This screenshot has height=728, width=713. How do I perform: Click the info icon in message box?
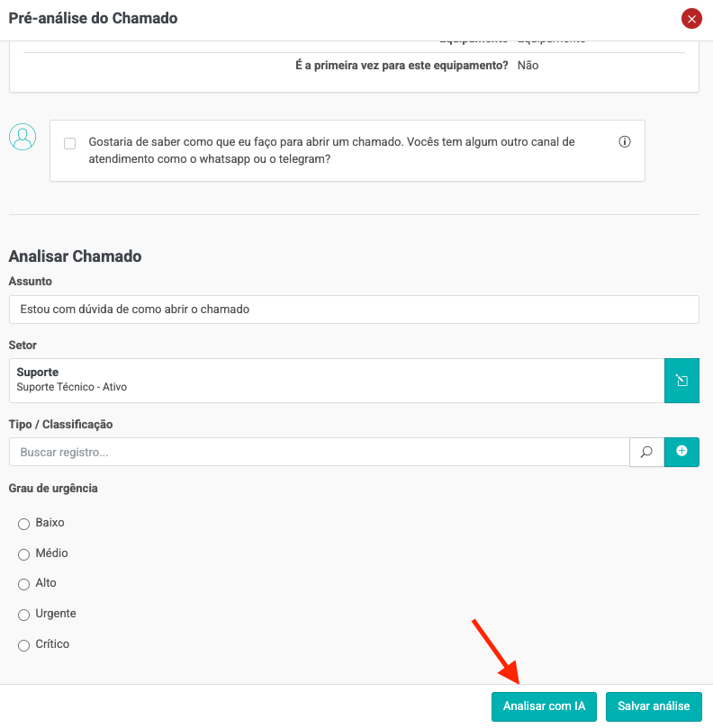click(625, 142)
